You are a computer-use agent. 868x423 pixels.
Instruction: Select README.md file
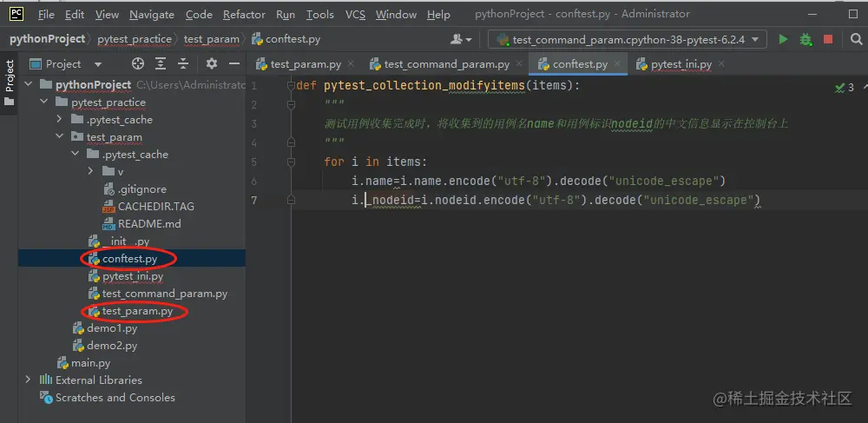coord(141,224)
